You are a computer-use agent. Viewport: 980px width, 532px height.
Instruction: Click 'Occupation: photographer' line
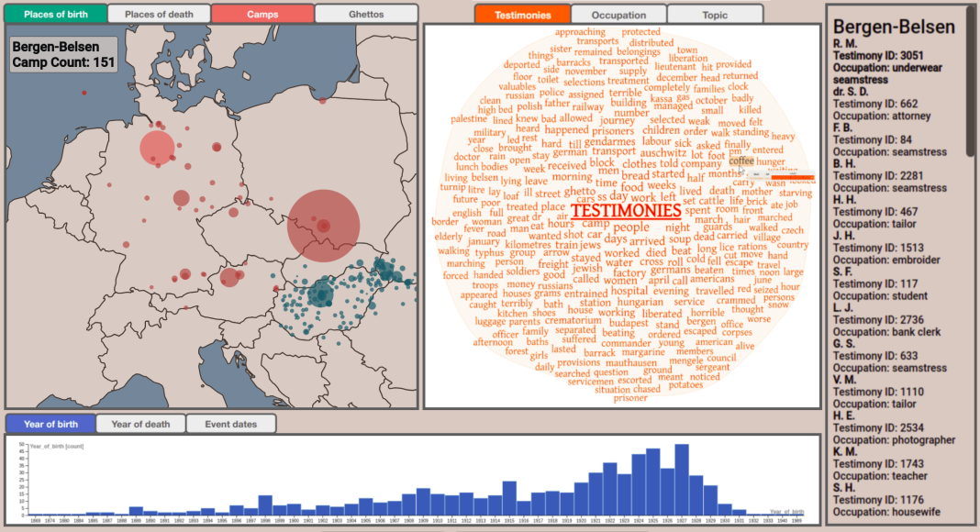pos(894,440)
